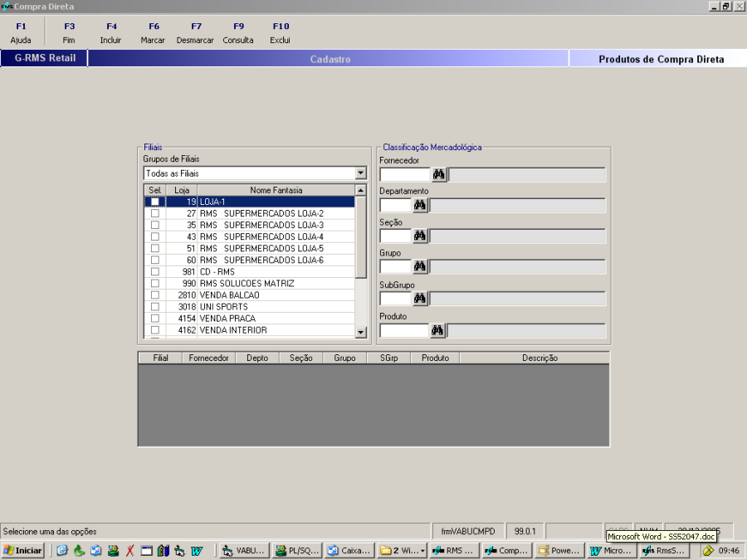Click SubGrupo binoculars search icon

point(420,299)
